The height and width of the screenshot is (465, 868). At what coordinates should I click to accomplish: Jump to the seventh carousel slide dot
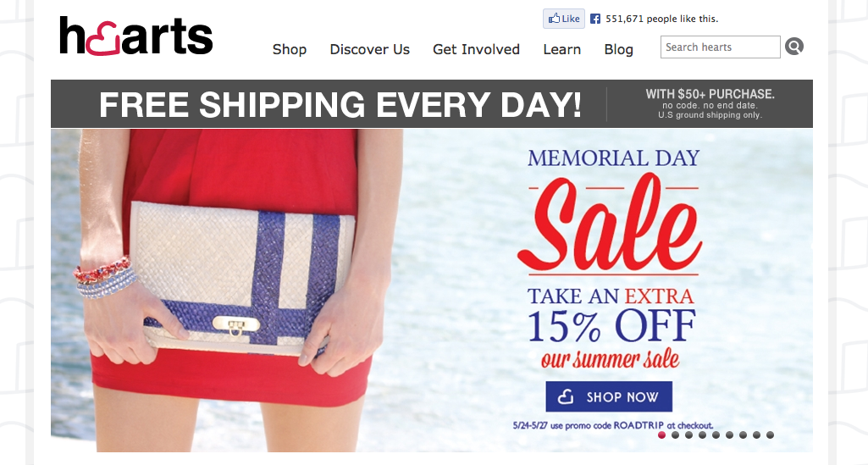(x=743, y=435)
